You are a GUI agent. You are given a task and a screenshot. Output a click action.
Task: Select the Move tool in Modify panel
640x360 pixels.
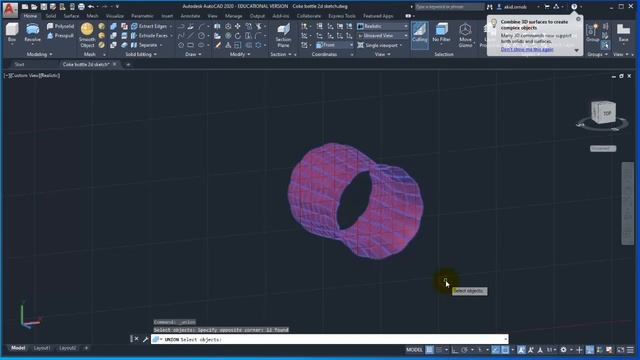238,26
